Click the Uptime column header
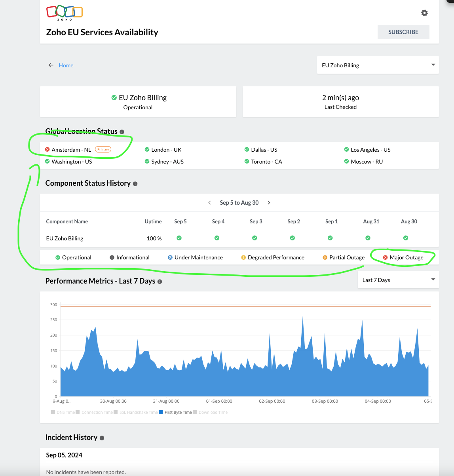 click(153, 221)
